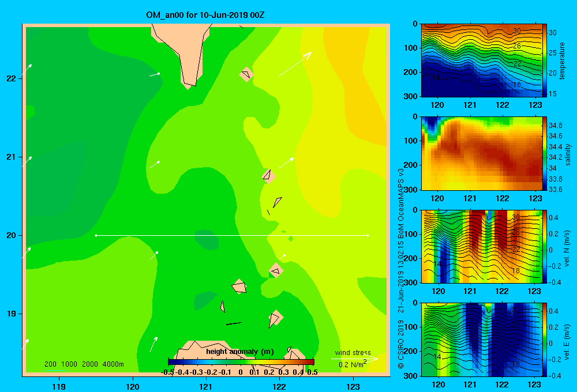Click latitude label 21 on main map
577x392 pixels.
click(12, 157)
